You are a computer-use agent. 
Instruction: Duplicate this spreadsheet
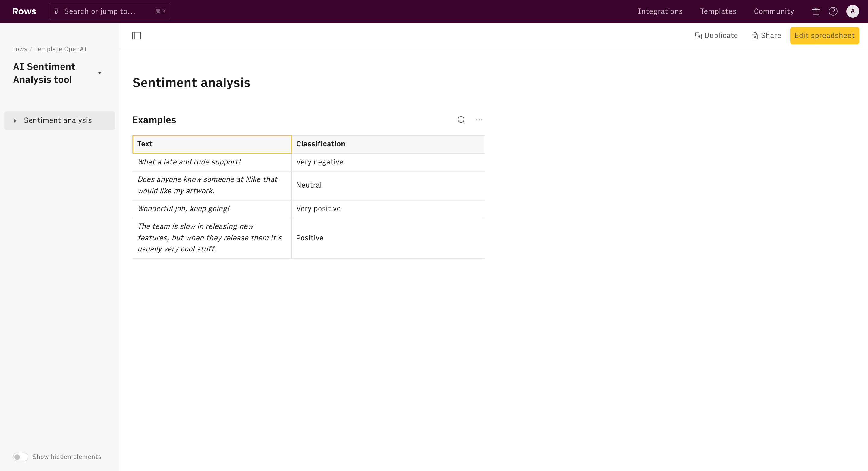716,36
